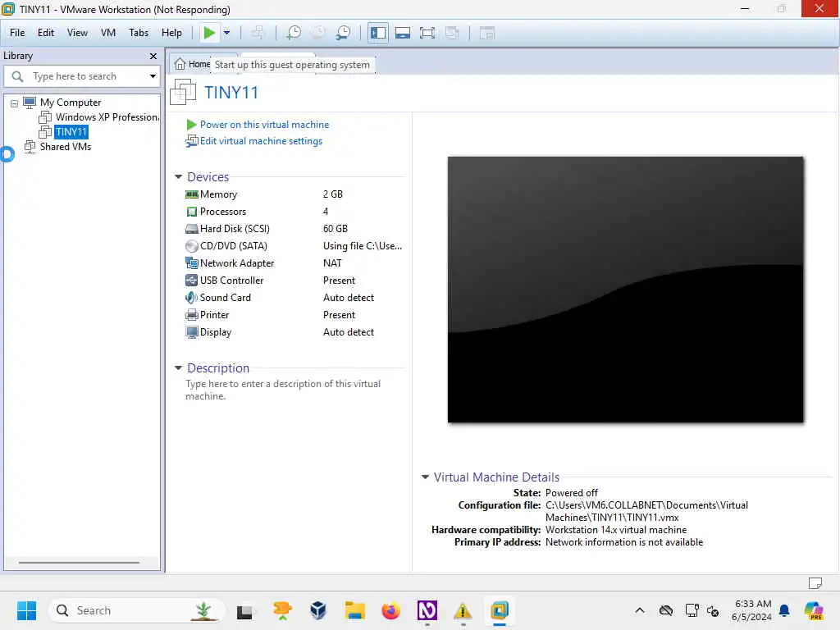Select Windows XP Professional VM
840x630 pixels.
point(107,116)
